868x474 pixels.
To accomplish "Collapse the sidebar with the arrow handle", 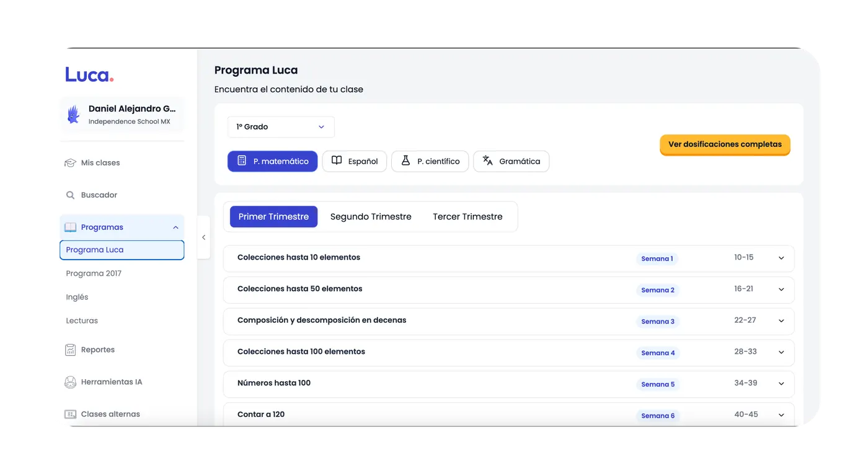I will click(x=203, y=237).
